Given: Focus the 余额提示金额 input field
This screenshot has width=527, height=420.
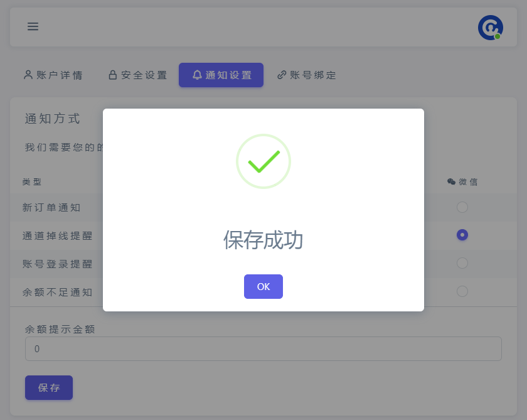Looking at the screenshot, I should tap(263, 349).
